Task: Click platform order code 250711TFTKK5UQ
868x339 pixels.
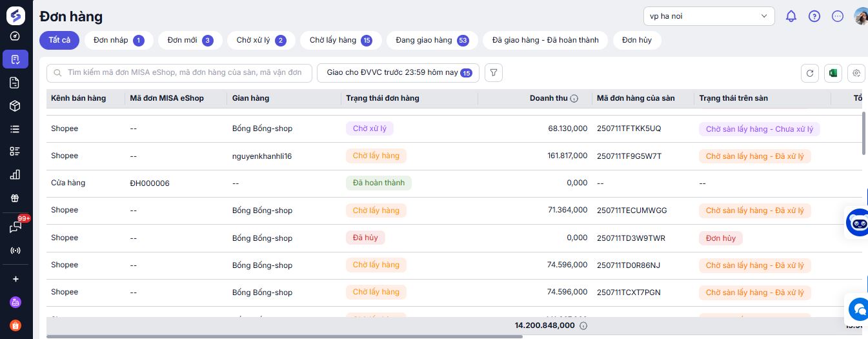Action: [629, 128]
